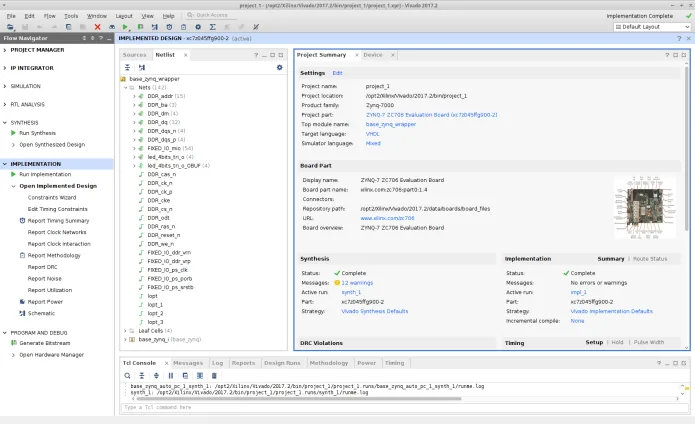Open the Flow menu
Screen dimensions: 695x424
point(50,16)
